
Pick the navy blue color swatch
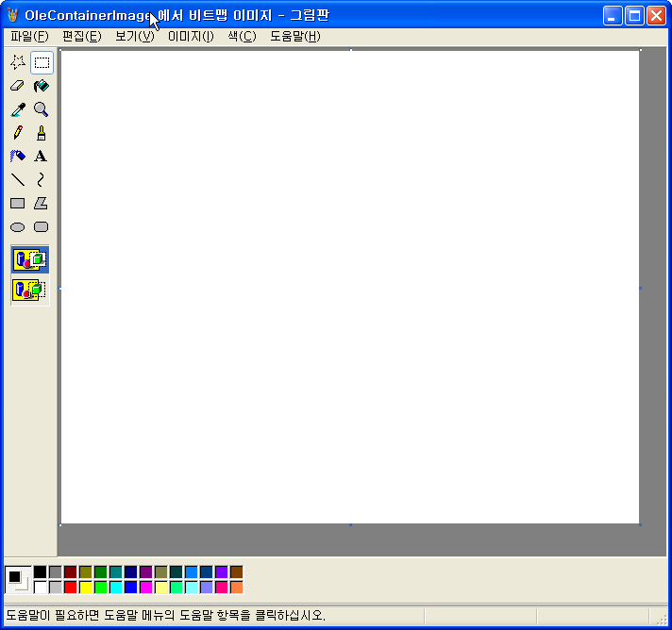130,572
